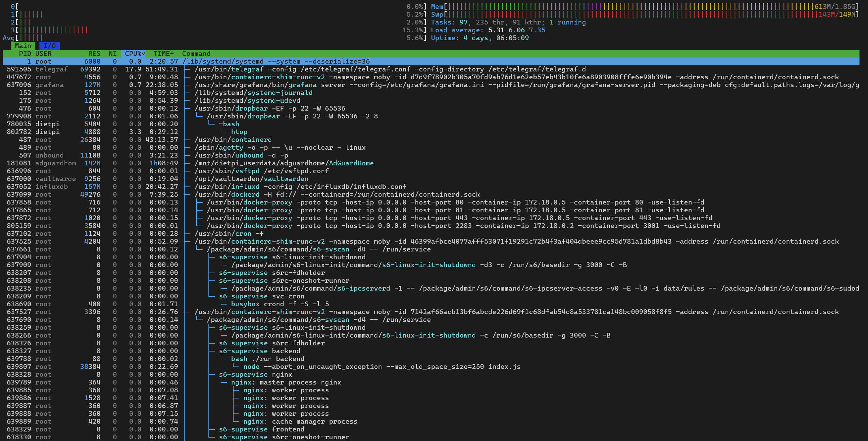This screenshot has width=868, height=441.
Task: Sort by the USER column header
Action: (44, 53)
